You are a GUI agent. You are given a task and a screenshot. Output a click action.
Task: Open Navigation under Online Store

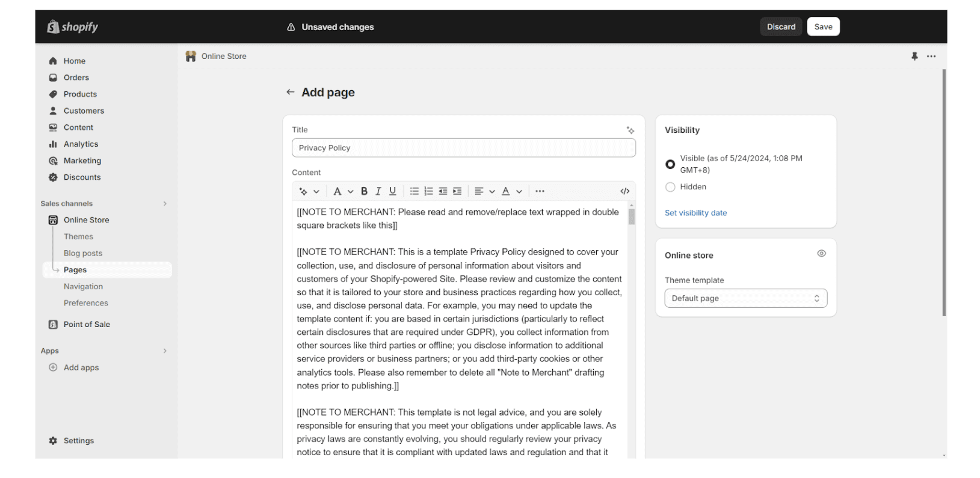[x=83, y=287]
